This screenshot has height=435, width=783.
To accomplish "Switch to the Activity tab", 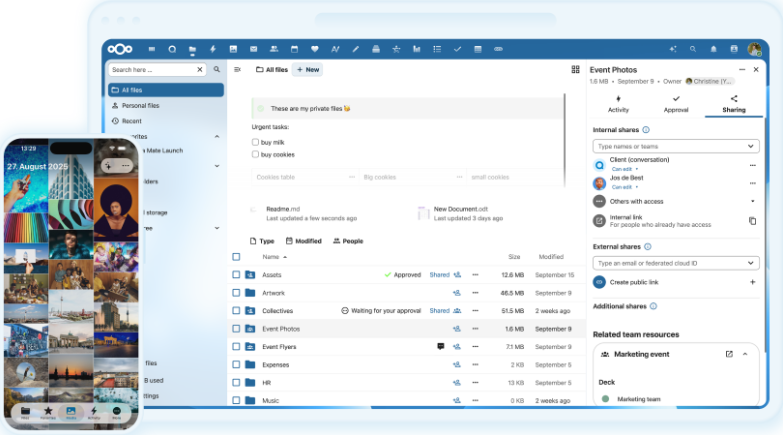I will point(618,104).
